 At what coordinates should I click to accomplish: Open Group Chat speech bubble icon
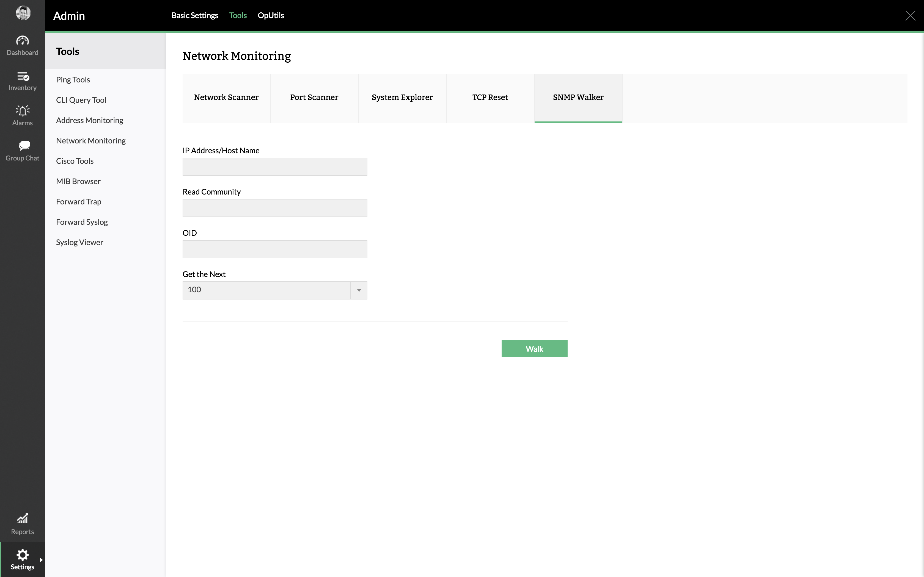24,145
